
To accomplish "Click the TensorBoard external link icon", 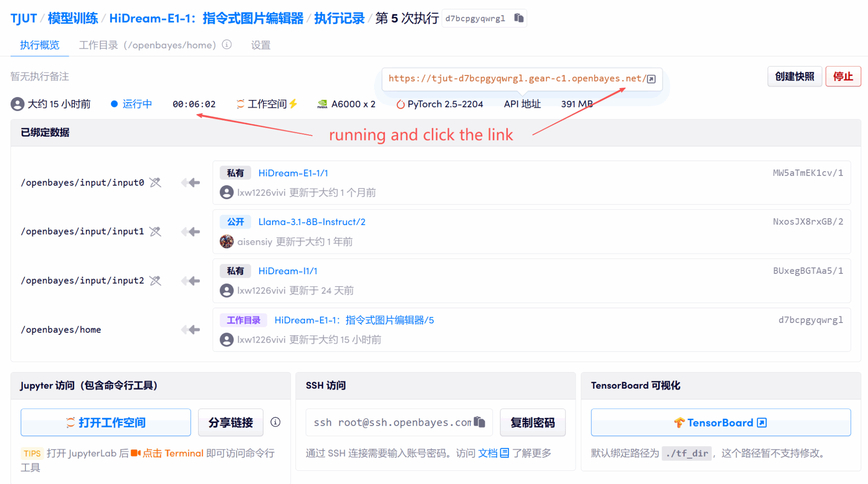I will tap(762, 423).
